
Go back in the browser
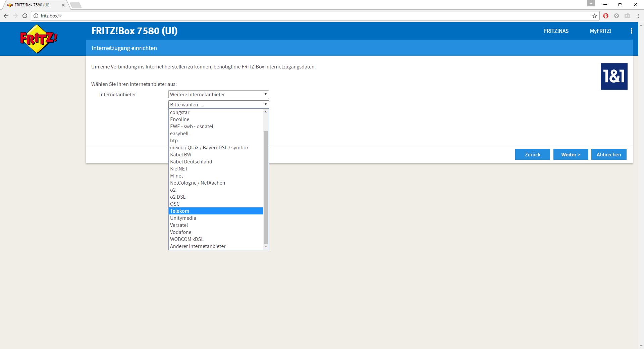tap(6, 16)
